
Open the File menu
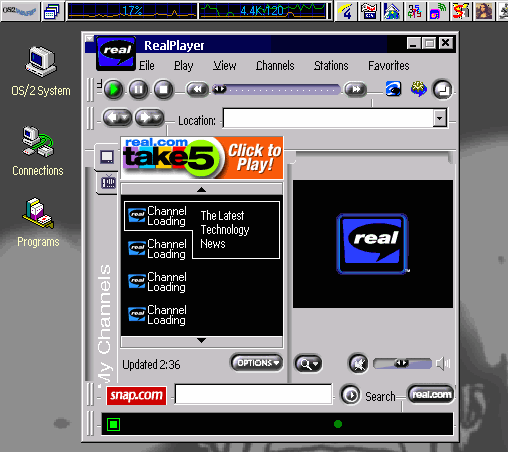tap(146, 66)
